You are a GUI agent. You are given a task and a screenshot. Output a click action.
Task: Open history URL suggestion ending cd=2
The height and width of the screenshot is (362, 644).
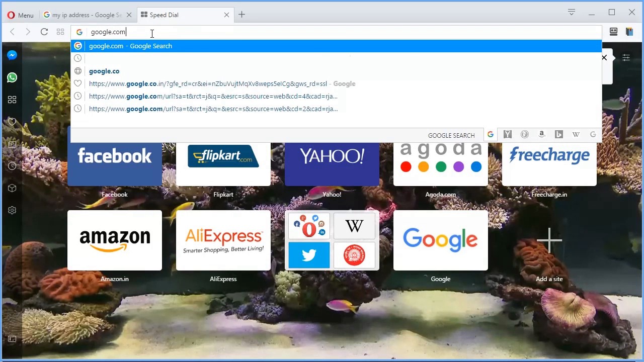[x=336, y=109]
